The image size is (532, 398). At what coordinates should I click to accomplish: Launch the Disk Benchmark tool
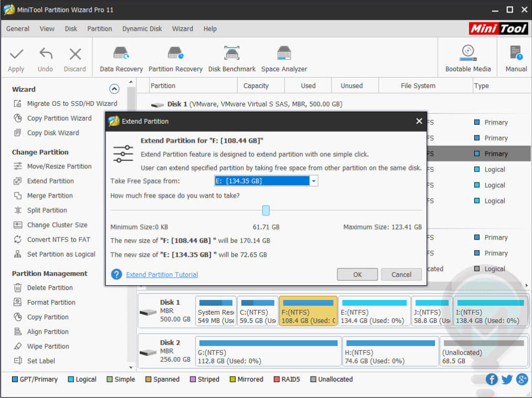coord(232,59)
